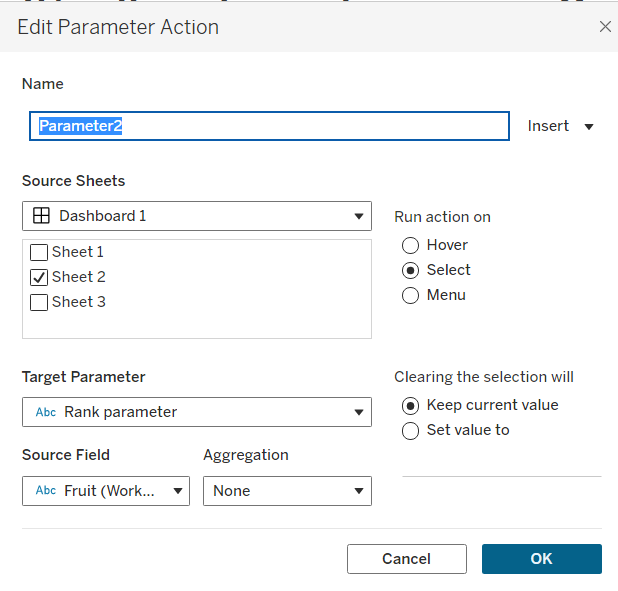
Task: Check the Sheet 1 checkbox
Action: pos(40,253)
